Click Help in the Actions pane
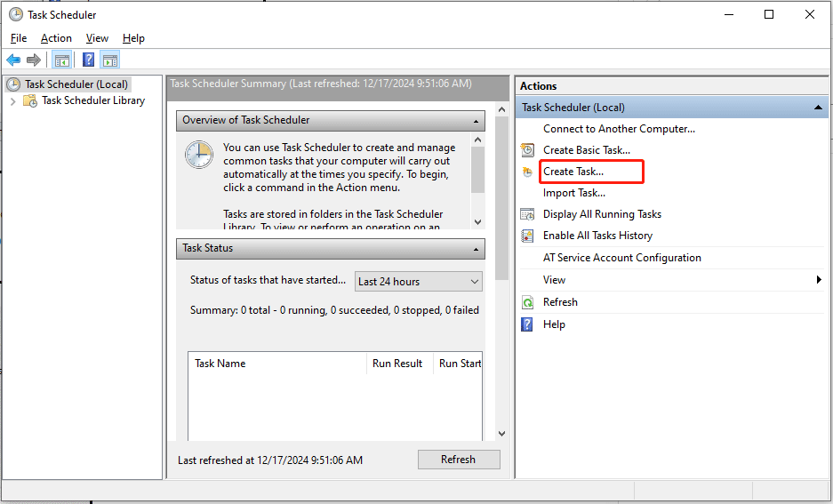The image size is (833, 504). coord(554,324)
